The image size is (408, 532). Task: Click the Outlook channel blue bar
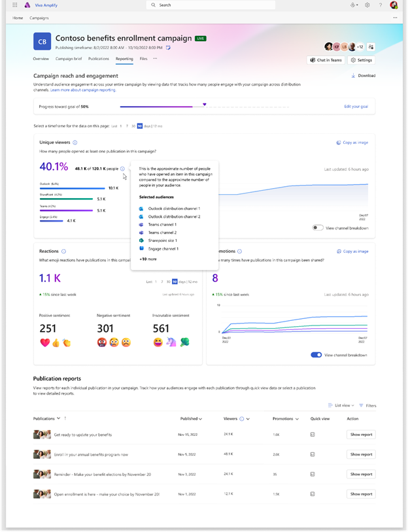tap(73, 188)
